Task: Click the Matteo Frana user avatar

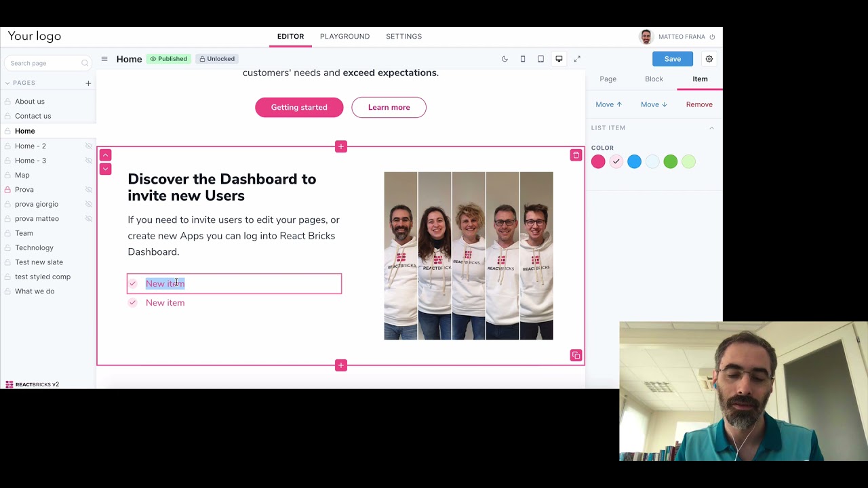Action: pyautogui.click(x=646, y=37)
